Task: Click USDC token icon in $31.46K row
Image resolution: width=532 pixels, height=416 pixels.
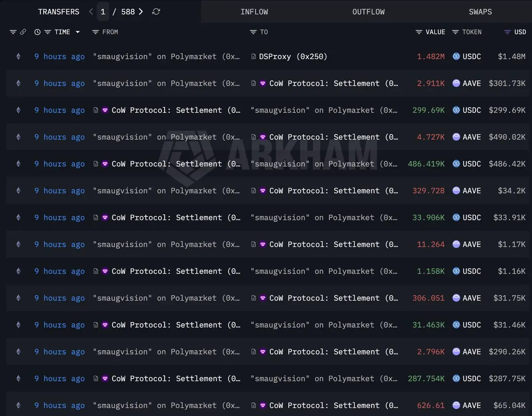Action: pos(456,325)
